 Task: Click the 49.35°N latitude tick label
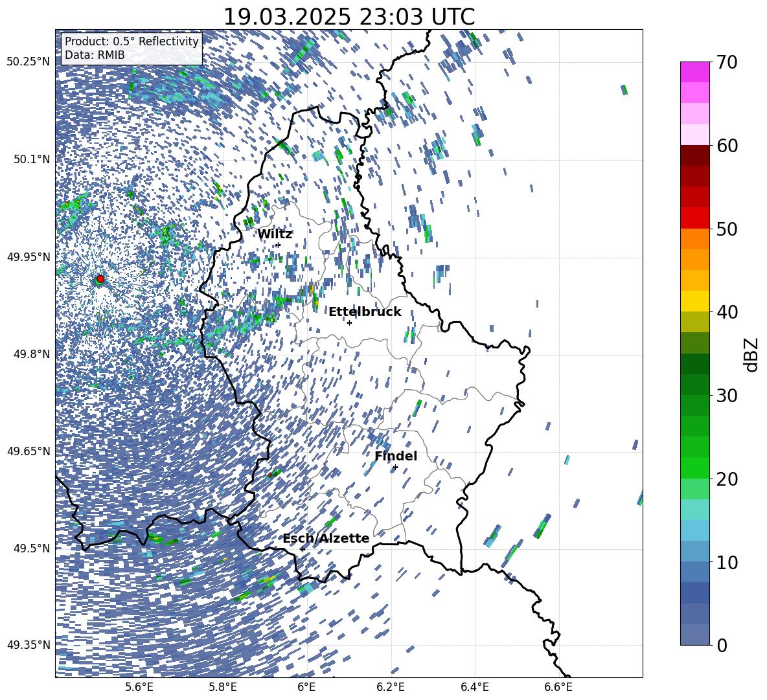[x=29, y=645]
